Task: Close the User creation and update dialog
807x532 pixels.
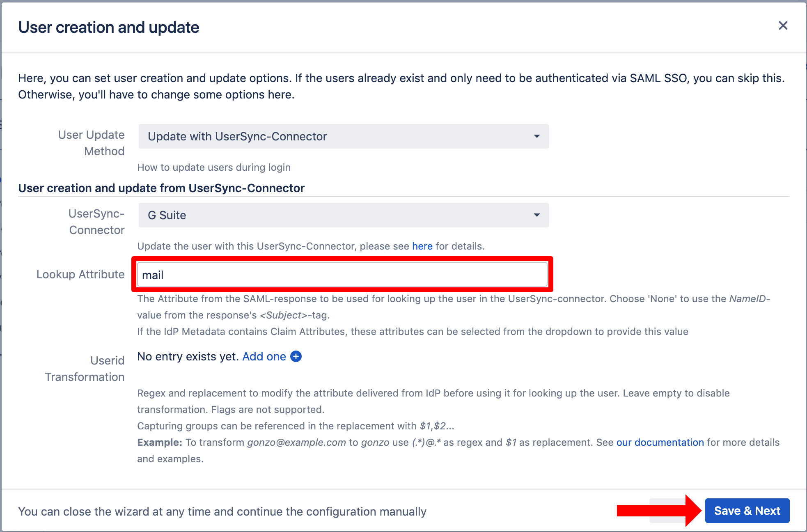Action: [x=783, y=26]
